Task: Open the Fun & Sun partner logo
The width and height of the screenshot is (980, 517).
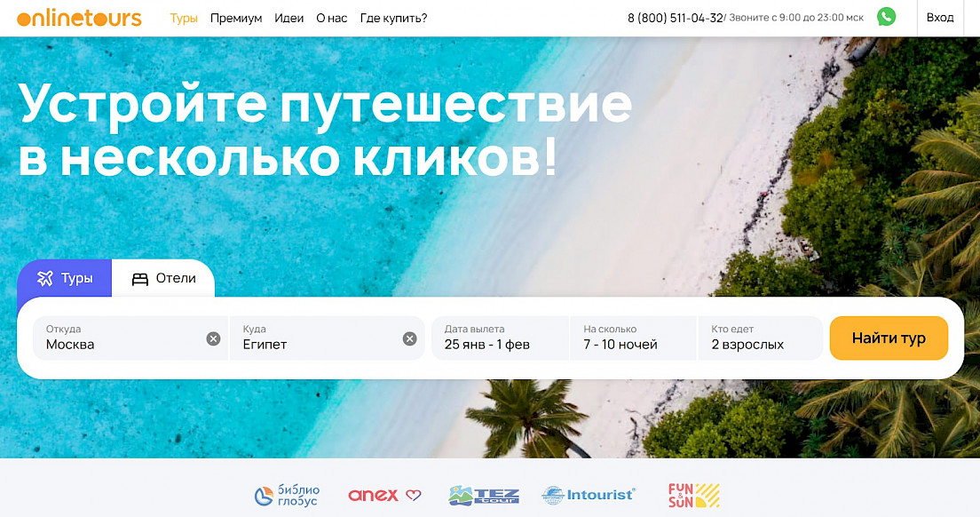Action: click(694, 495)
